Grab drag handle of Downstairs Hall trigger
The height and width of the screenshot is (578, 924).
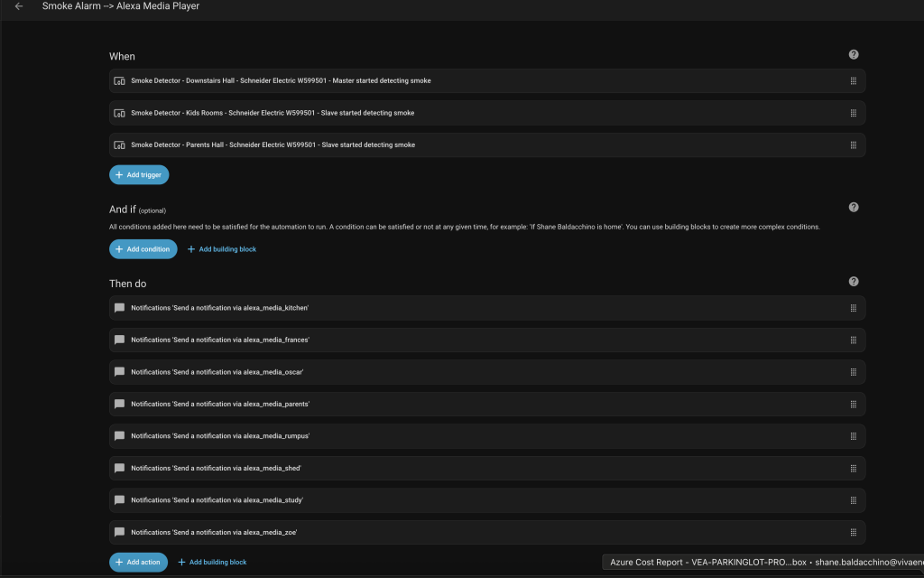pyautogui.click(x=853, y=81)
